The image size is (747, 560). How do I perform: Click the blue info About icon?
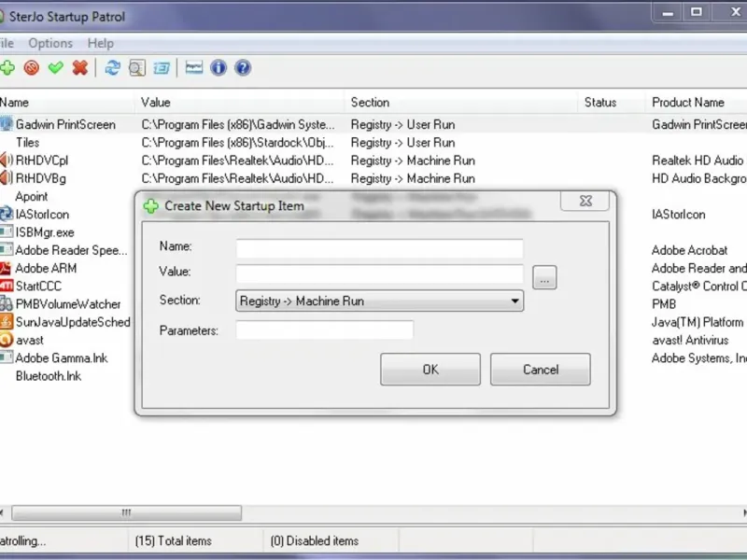pos(218,67)
